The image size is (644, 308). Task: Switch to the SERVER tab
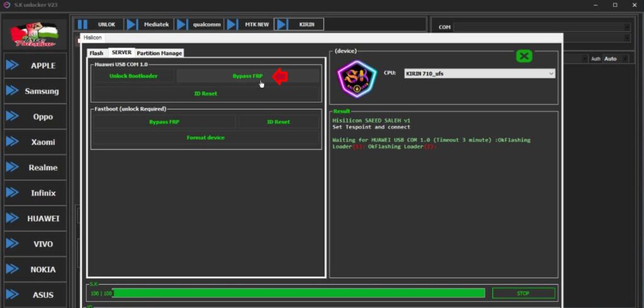121,53
